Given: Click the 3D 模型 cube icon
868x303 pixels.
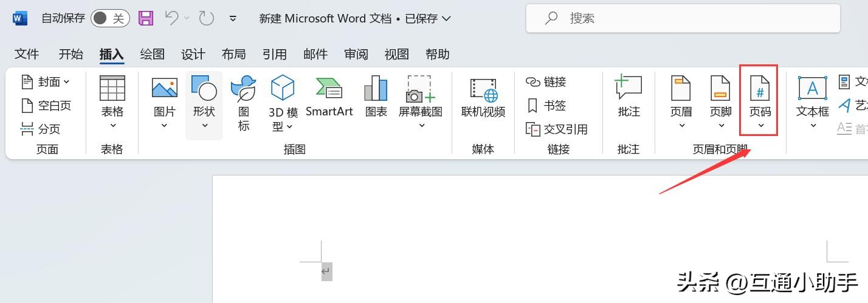Looking at the screenshot, I should (283, 88).
